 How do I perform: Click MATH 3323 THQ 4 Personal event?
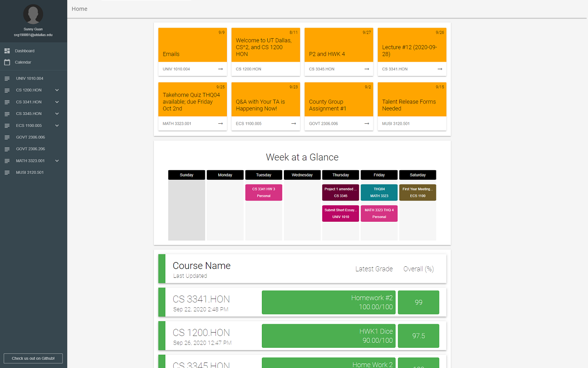(x=379, y=213)
